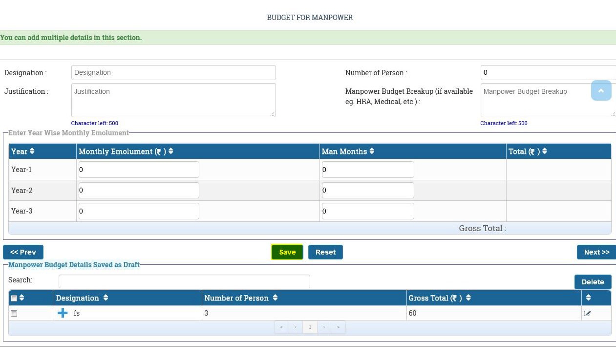Expand the fs row with the plus icon
The image size is (616, 364).
(63, 313)
